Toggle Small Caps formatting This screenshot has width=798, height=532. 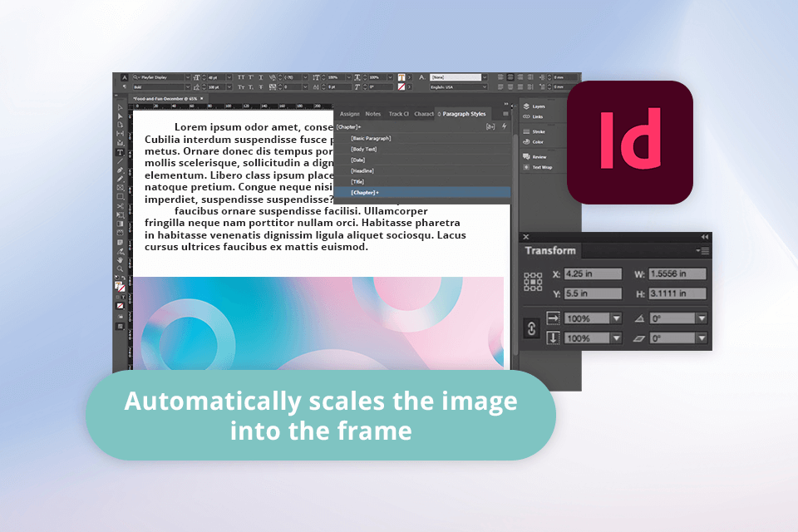click(x=241, y=86)
